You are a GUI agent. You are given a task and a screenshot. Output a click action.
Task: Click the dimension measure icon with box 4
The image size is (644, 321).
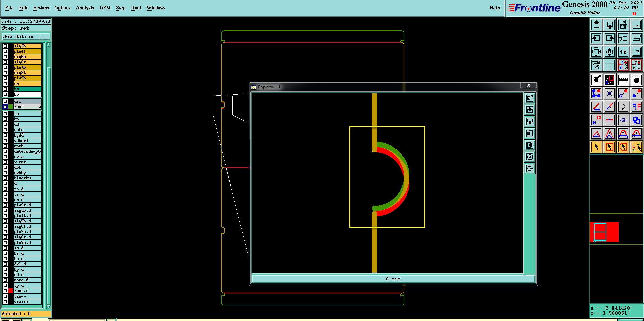(623, 120)
